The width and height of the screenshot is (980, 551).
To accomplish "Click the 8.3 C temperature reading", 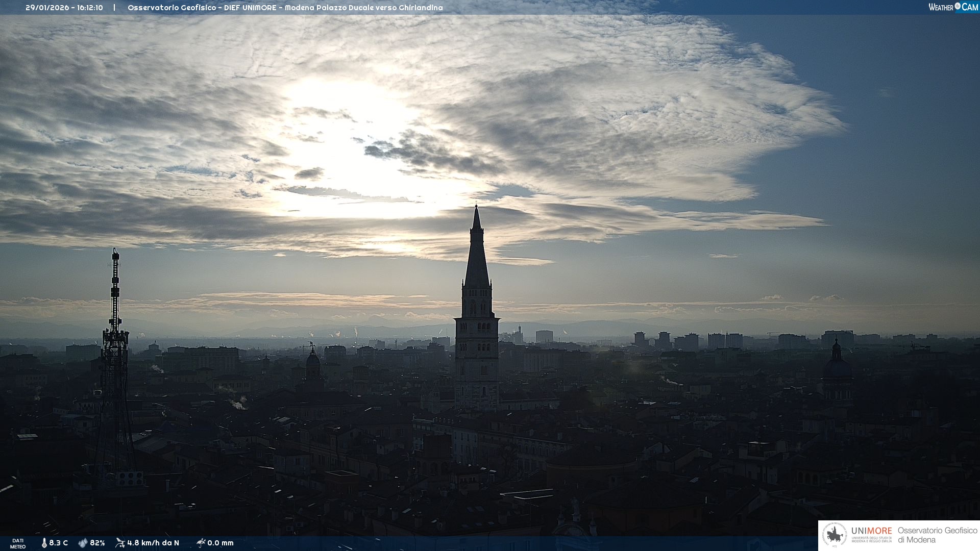I will [x=59, y=543].
